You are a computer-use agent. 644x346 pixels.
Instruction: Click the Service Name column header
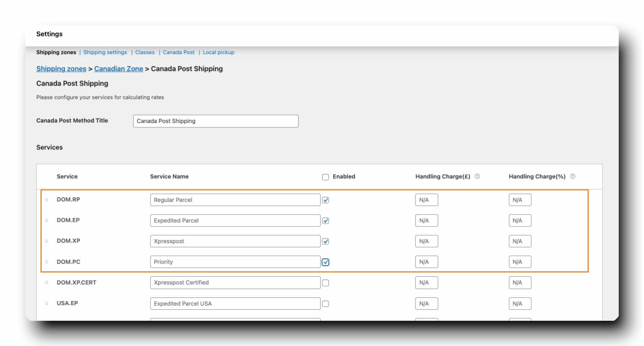tap(169, 176)
